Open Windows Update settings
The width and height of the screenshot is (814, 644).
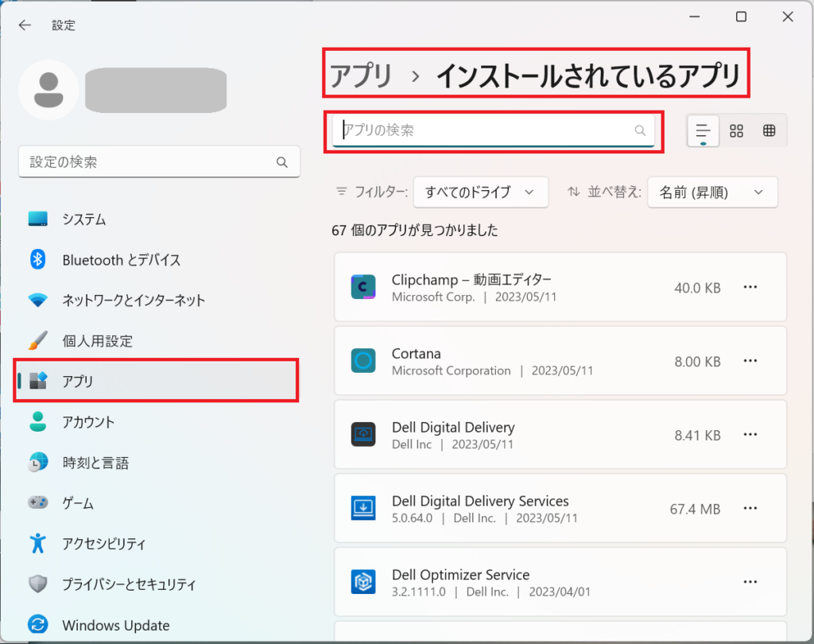[x=158, y=624]
